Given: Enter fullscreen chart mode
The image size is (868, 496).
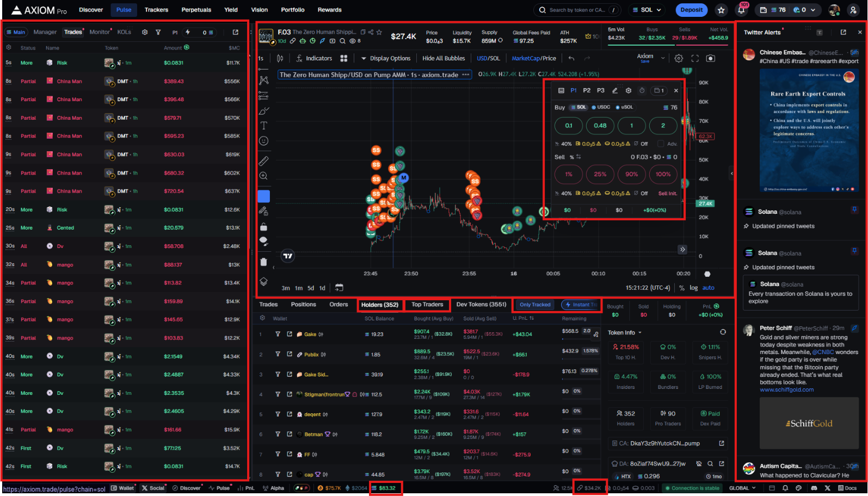Looking at the screenshot, I should [695, 58].
